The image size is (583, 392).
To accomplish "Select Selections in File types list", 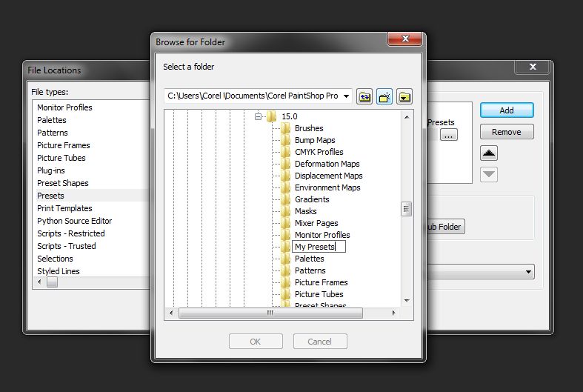I will point(55,259).
